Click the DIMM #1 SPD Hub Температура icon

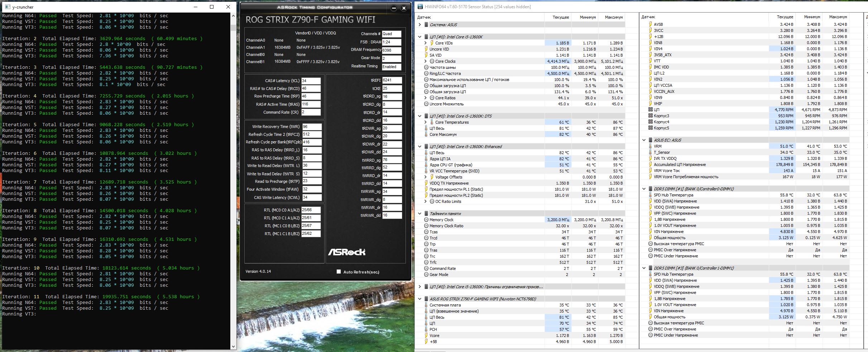[x=651, y=195]
